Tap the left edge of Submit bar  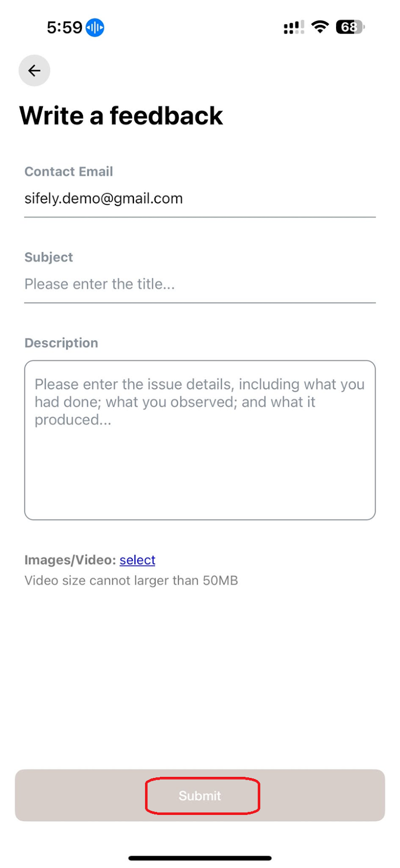(33, 795)
